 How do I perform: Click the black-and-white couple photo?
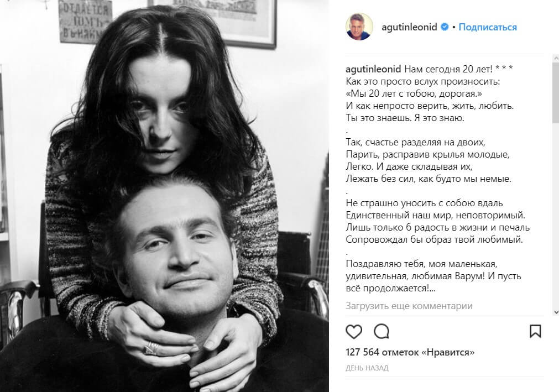[x=164, y=196]
